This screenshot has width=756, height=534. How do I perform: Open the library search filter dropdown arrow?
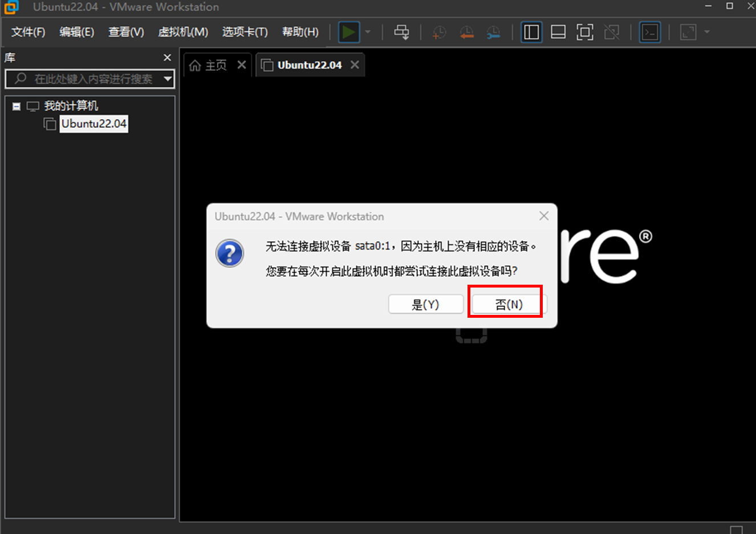[x=168, y=79]
